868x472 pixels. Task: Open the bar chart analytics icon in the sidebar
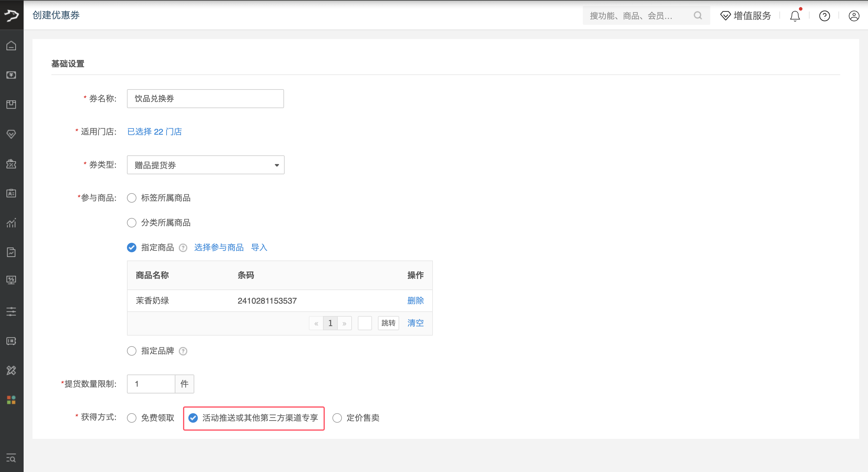click(12, 223)
